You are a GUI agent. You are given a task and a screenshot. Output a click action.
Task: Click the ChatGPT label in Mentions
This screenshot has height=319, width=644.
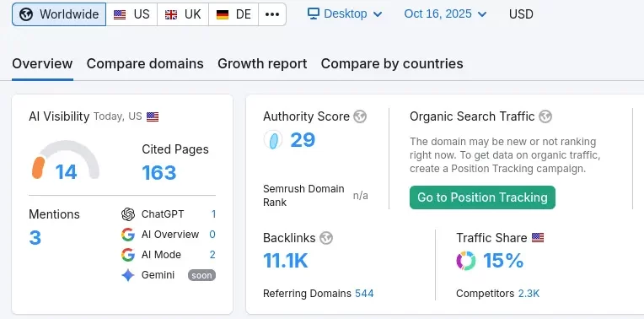point(163,214)
